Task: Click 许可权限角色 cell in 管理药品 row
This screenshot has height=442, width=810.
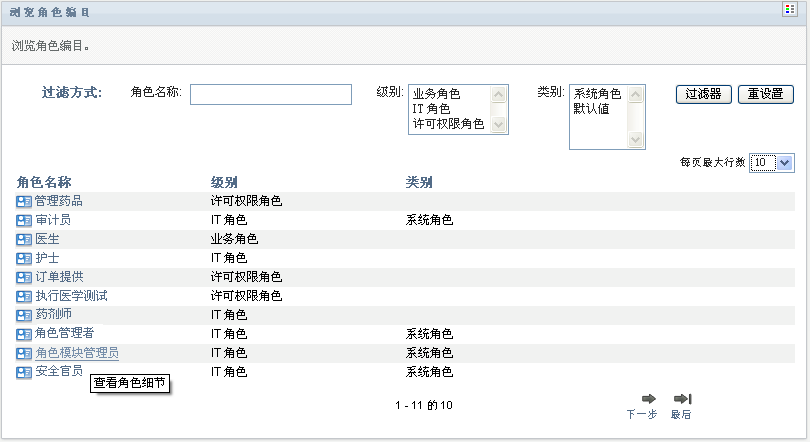Action: pos(246,201)
